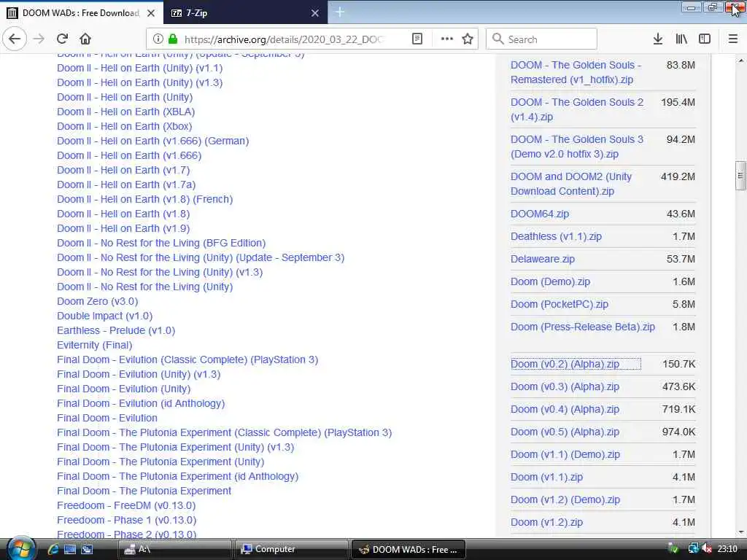The width and height of the screenshot is (747, 560).
Task: Click the scrollbar down arrow
Action: [741, 532]
